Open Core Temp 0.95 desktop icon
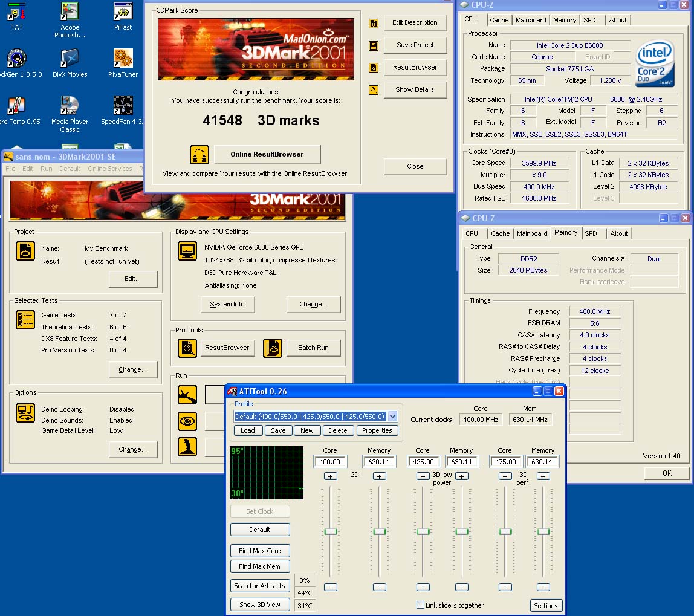Screen dimensions: 694x616 [x=18, y=111]
